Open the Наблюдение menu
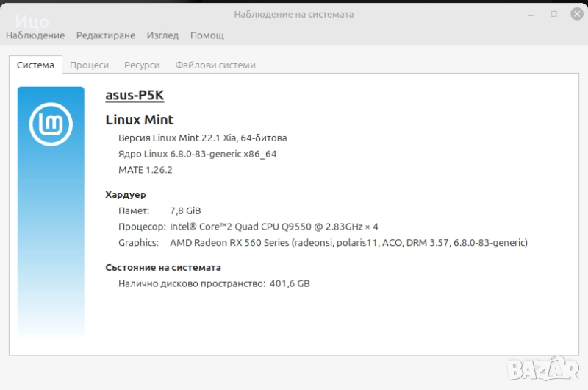The height and width of the screenshot is (390, 588). tap(35, 35)
